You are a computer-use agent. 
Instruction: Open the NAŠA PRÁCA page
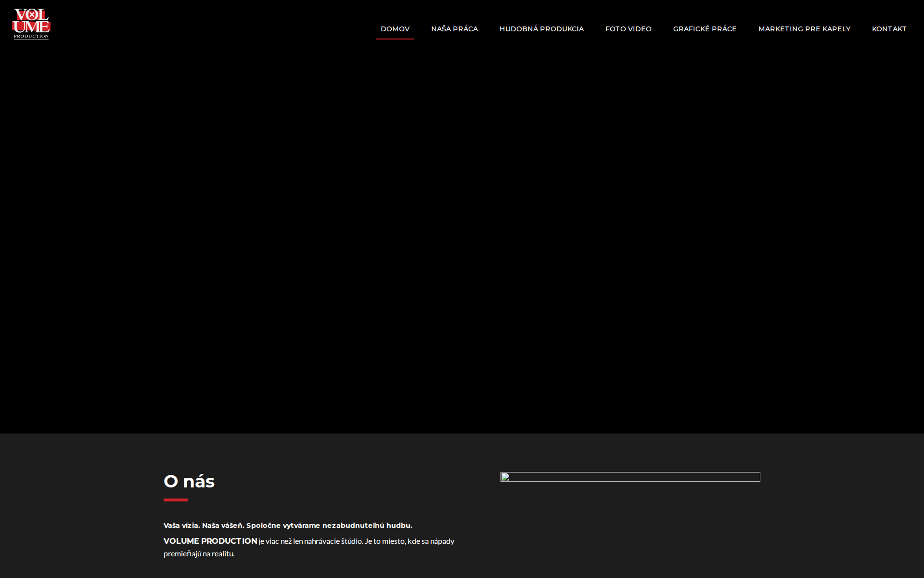(454, 29)
